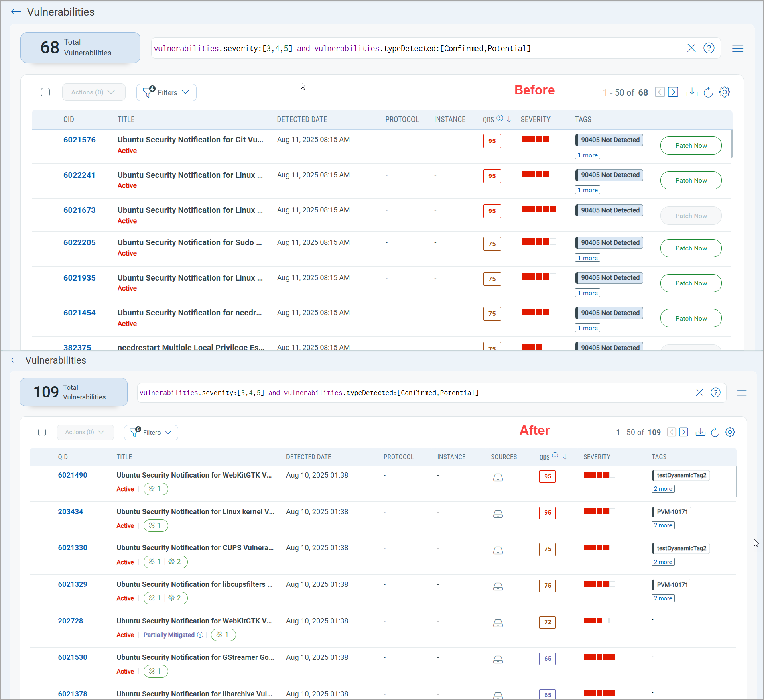Expand '2 more' tags for QID 6021490
Screen dimensions: 764x700
663,489
